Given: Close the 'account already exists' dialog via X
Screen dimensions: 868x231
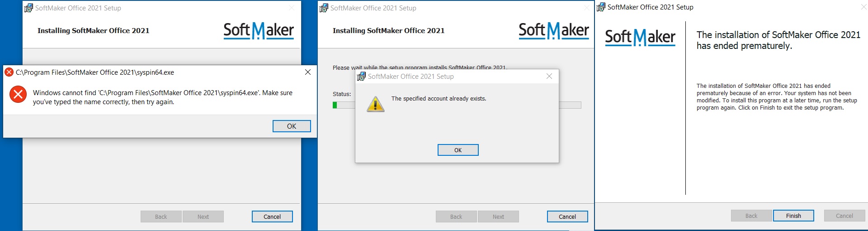Looking at the screenshot, I should pos(549,76).
